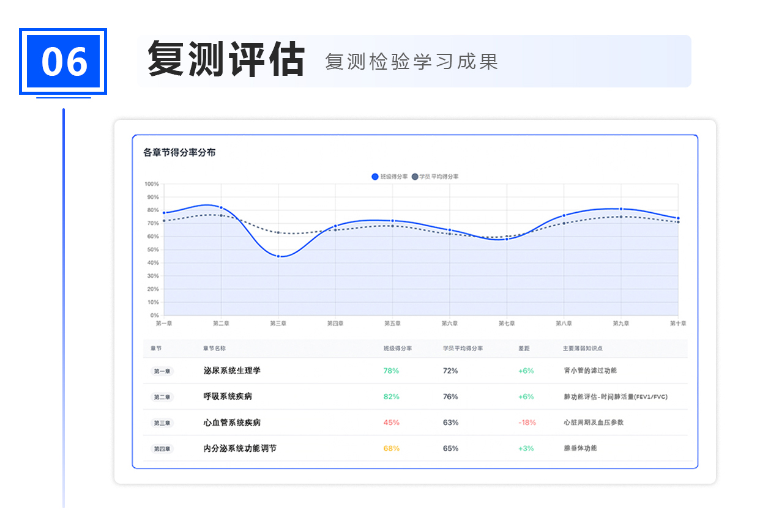This screenshot has width=760, height=532.
Task: Click the 第三章 point on the dotted line
Action: tap(278, 232)
